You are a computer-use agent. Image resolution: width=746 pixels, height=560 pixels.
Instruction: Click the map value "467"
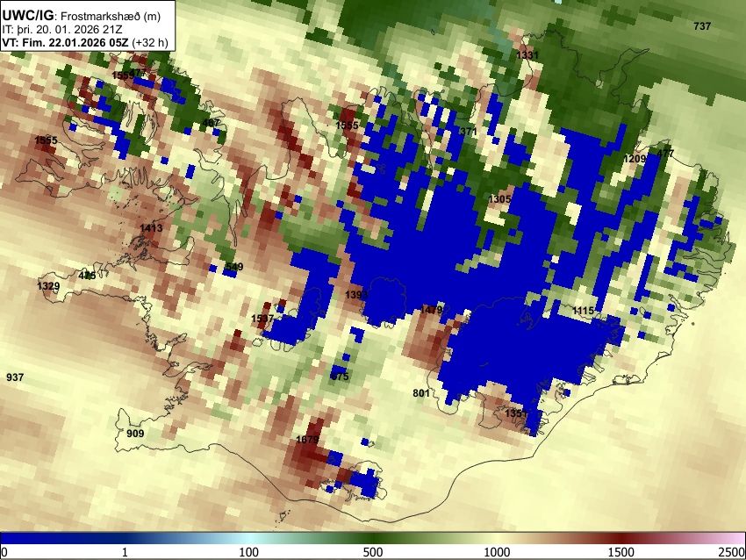tap(211, 123)
